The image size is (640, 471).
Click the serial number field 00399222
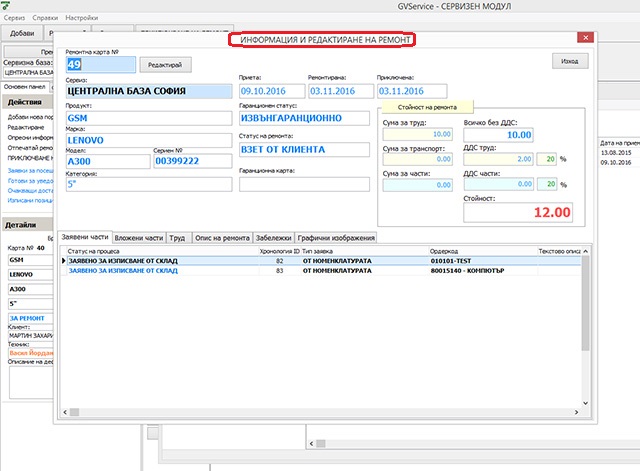(193, 161)
